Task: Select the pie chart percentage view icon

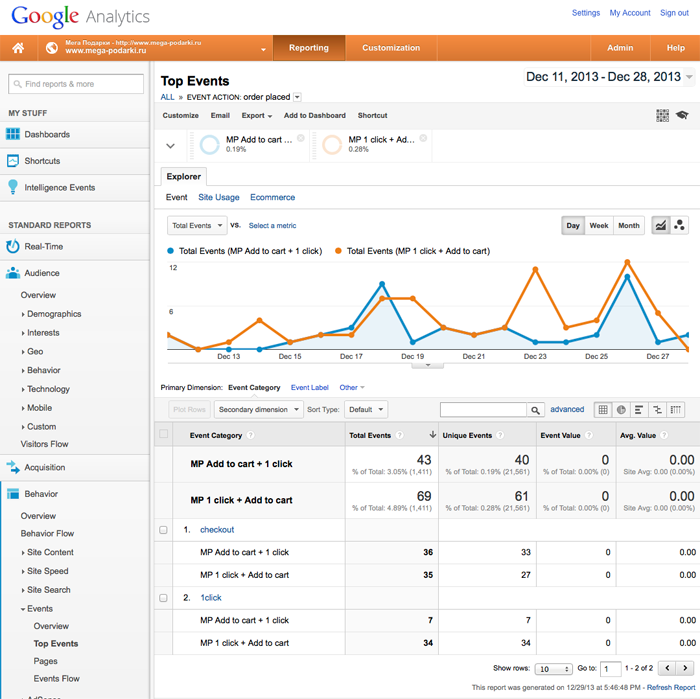Action: point(621,410)
